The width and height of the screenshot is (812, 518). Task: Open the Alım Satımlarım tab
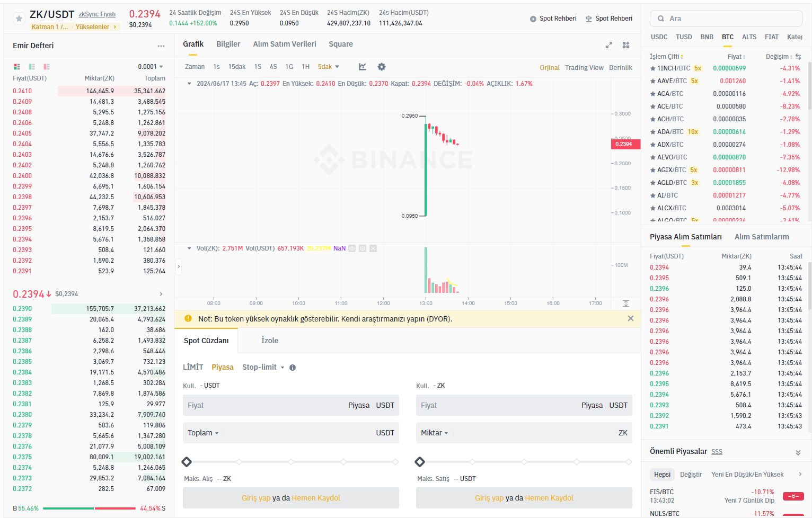click(762, 237)
